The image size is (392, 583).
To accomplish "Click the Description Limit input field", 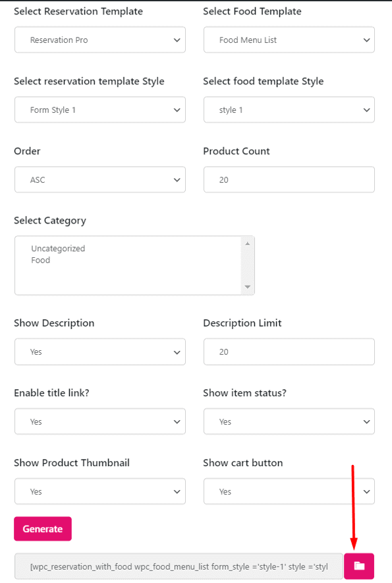I will point(289,352).
